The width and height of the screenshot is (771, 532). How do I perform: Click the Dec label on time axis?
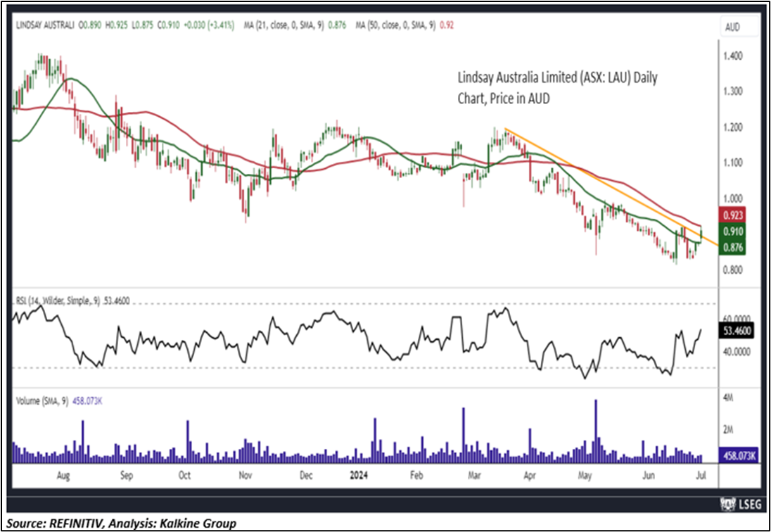(x=306, y=476)
